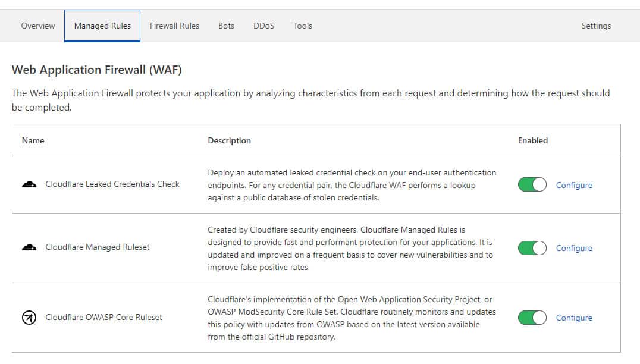This screenshot has width=640, height=364.
Task: Click the Web Application Firewall (WAF) heading
Action: coord(97,70)
